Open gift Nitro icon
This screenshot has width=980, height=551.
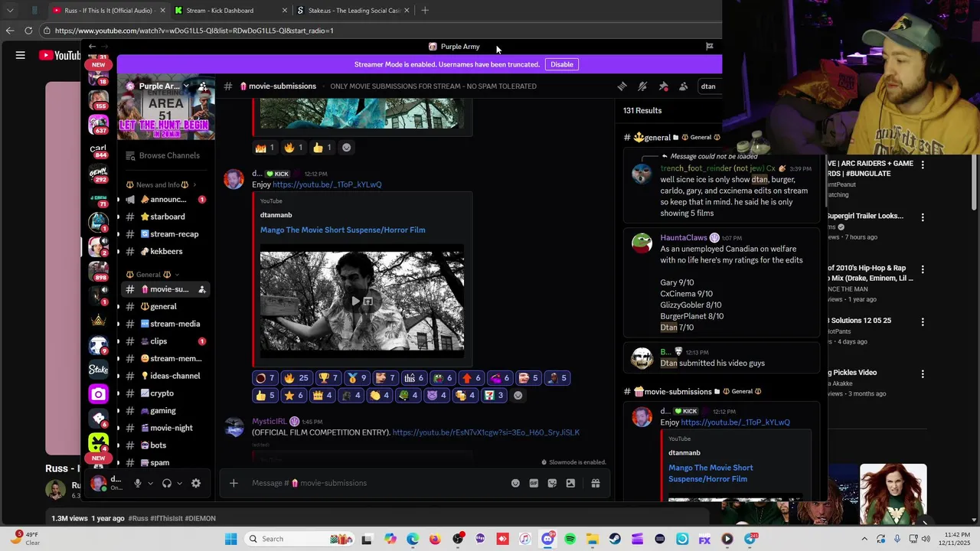tap(596, 483)
